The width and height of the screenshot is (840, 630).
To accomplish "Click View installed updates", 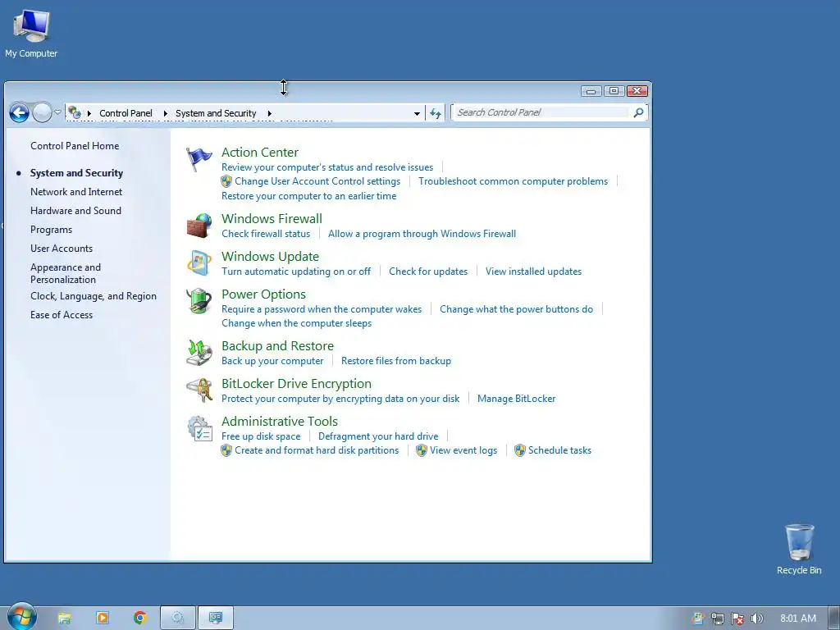I will [x=533, y=272].
